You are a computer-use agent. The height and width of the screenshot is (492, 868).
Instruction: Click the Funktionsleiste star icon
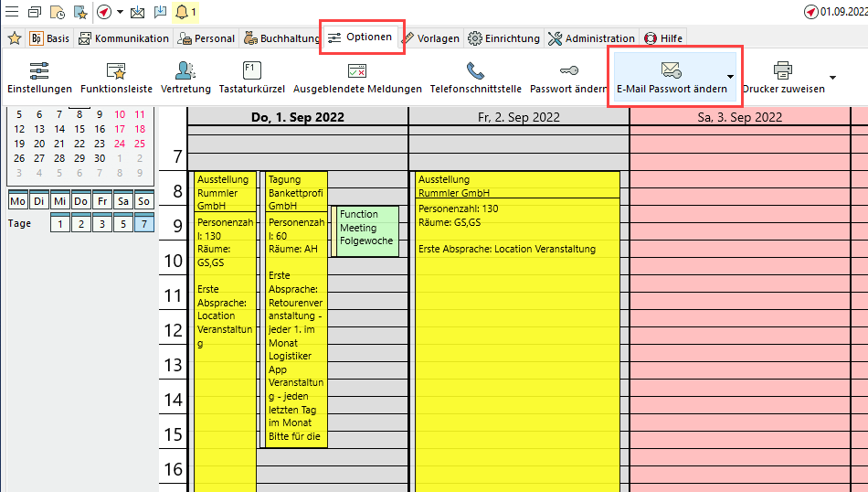click(116, 70)
